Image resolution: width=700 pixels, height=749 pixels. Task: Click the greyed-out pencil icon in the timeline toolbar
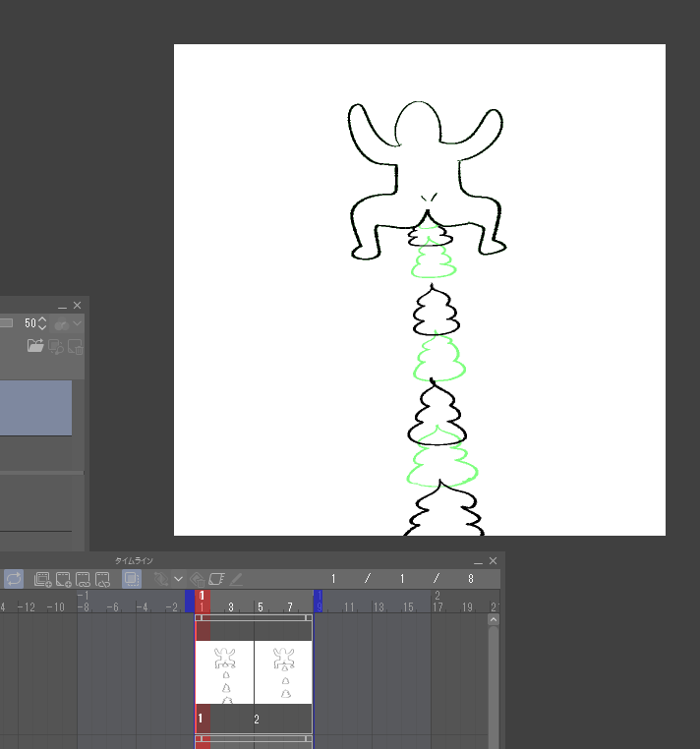[236, 579]
